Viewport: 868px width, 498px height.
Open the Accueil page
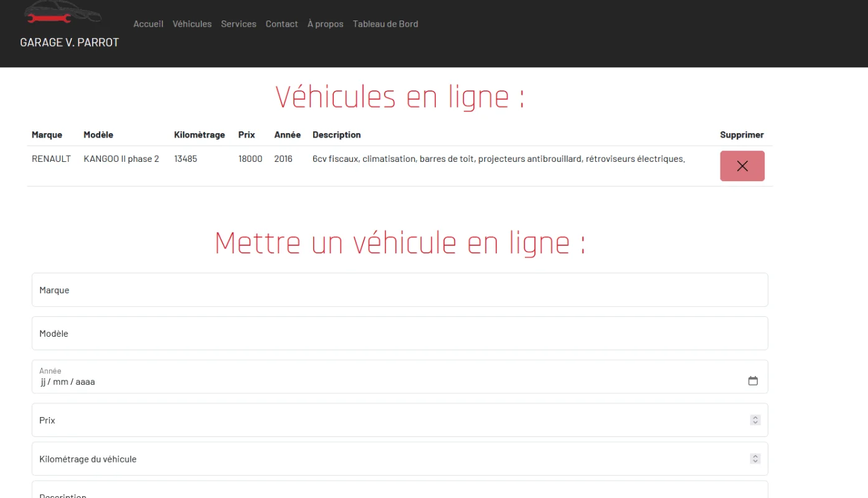click(148, 24)
